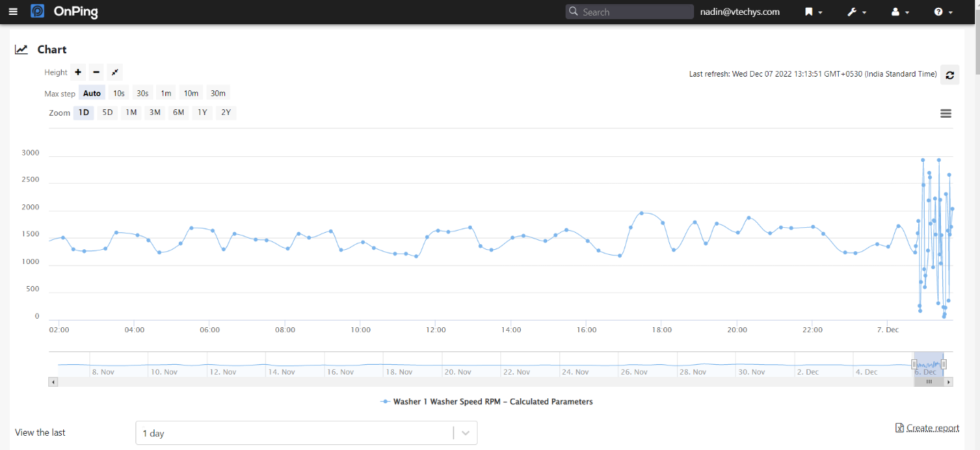Click the dropdown chevron beside 1 day
Image resolution: width=980 pixels, height=450 pixels.
[466, 433]
